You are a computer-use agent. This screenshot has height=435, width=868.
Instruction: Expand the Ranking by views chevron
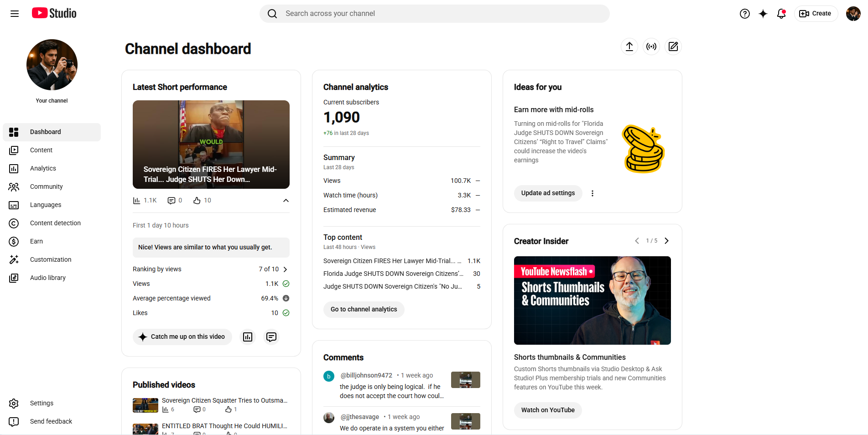(x=285, y=269)
